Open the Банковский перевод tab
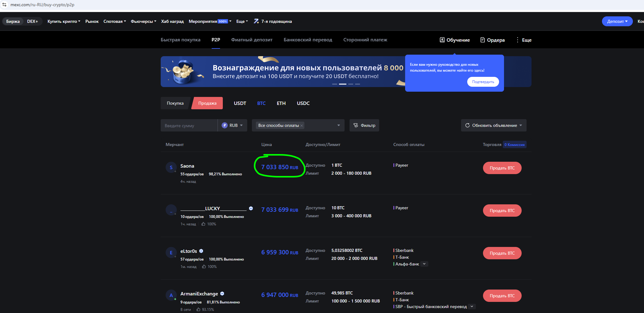Screen dimensions: 644x313 point(308,40)
